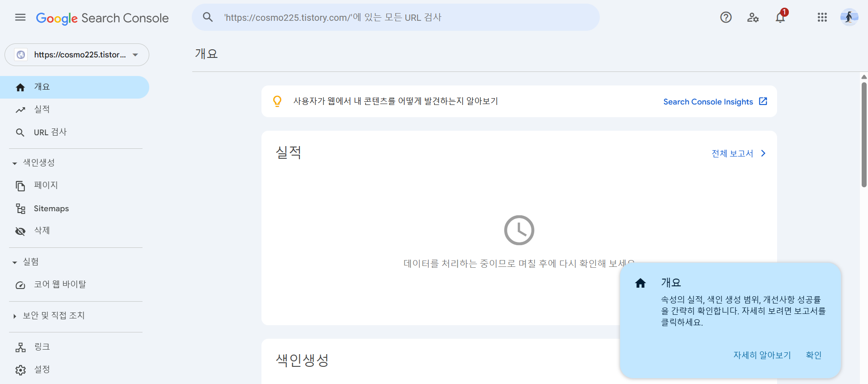Click the crossed-eye icon beside 삭제
Screen dimensions: 868x384
click(20, 231)
